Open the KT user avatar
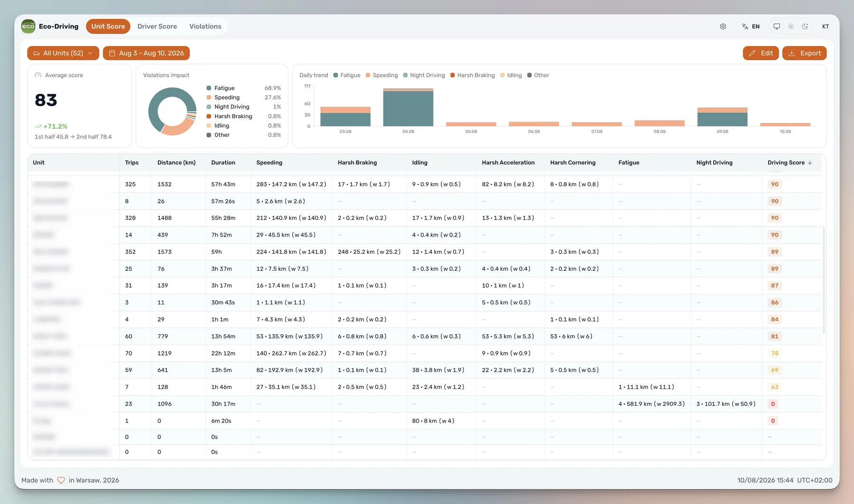The width and height of the screenshot is (854, 504). (826, 27)
